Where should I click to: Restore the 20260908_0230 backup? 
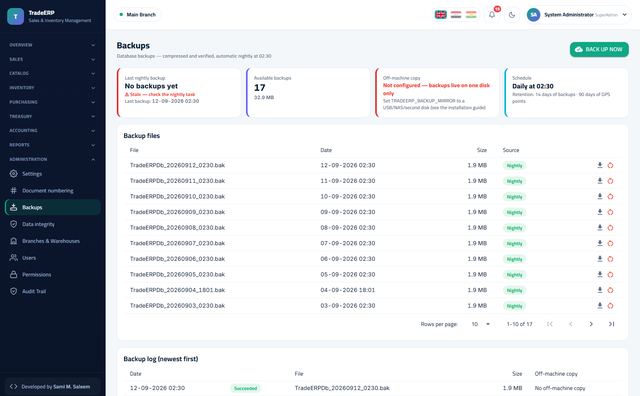(610, 228)
